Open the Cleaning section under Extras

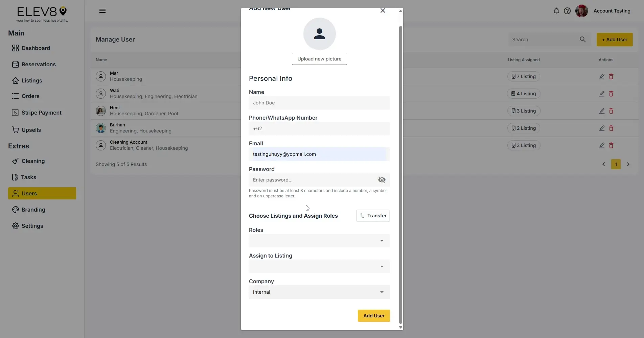[33, 161]
